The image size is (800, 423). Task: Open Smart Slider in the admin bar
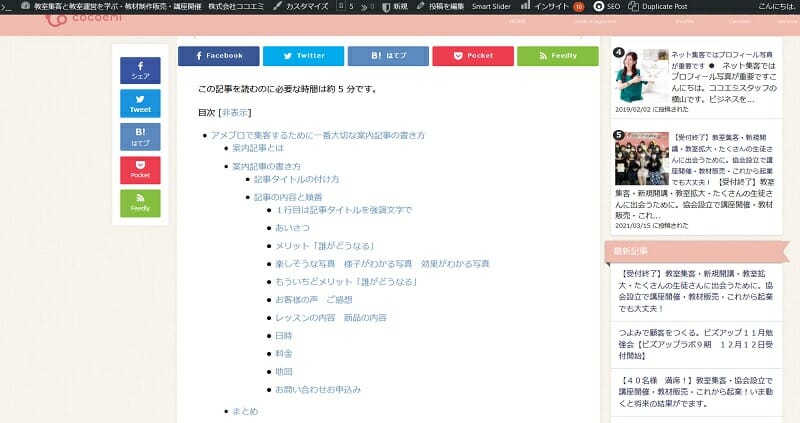[x=491, y=7]
